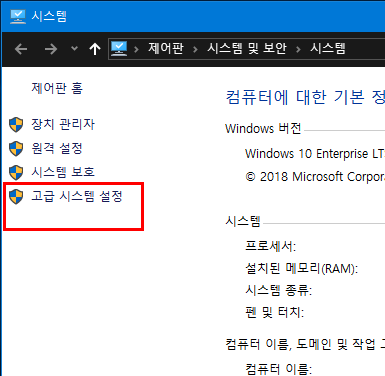This screenshot has height=376, width=385.
Task: Select 제어판 in the address breadcrumb
Action: point(166,48)
